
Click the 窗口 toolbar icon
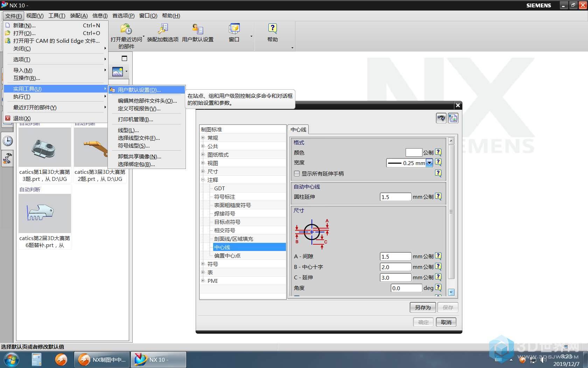[234, 29]
